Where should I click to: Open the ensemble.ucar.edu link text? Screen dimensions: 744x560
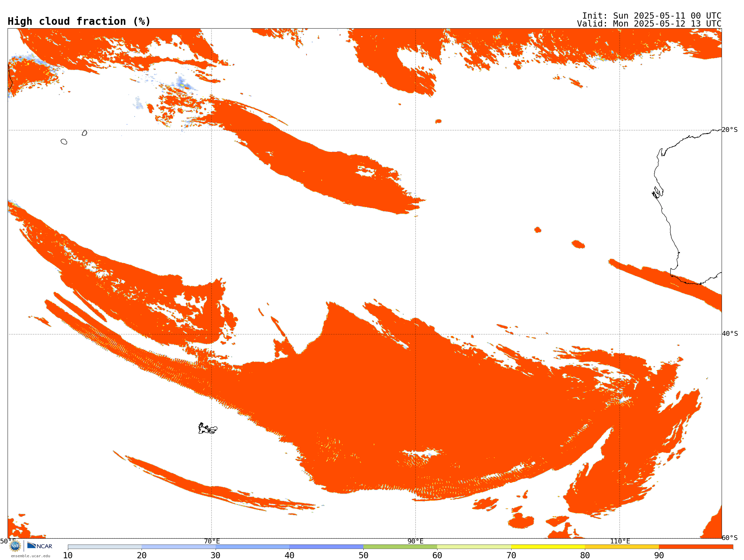click(x=31, y=556)
